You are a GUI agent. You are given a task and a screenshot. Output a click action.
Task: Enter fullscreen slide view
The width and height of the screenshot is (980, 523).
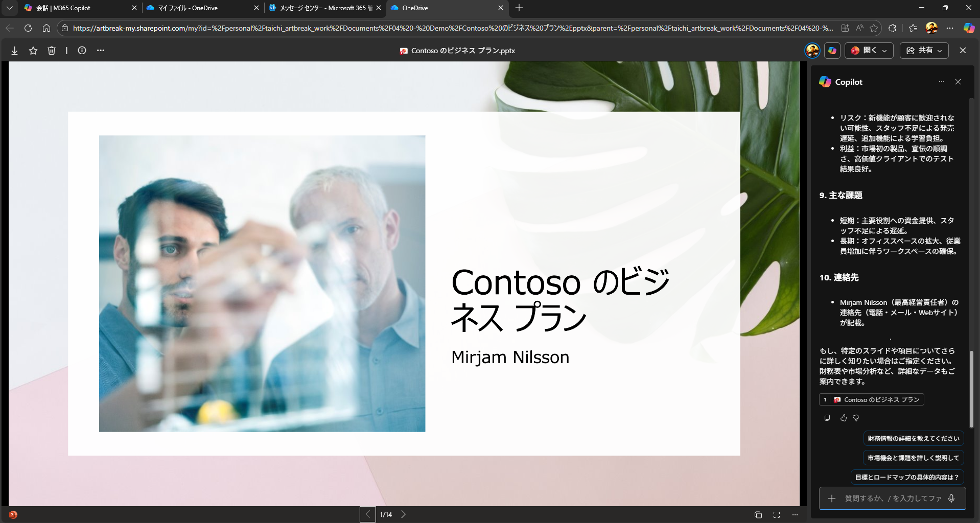pyautogui.click(x=776, y=515)
